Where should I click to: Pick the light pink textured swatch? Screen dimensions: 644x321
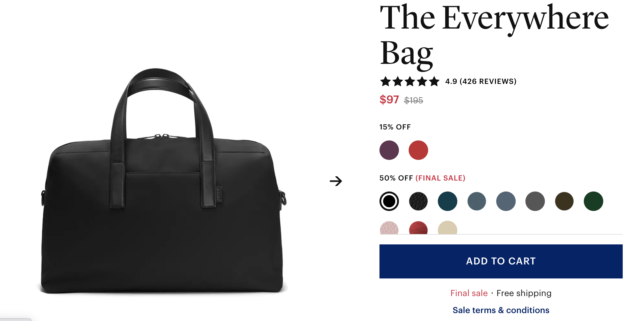click(x=389, y=228)
